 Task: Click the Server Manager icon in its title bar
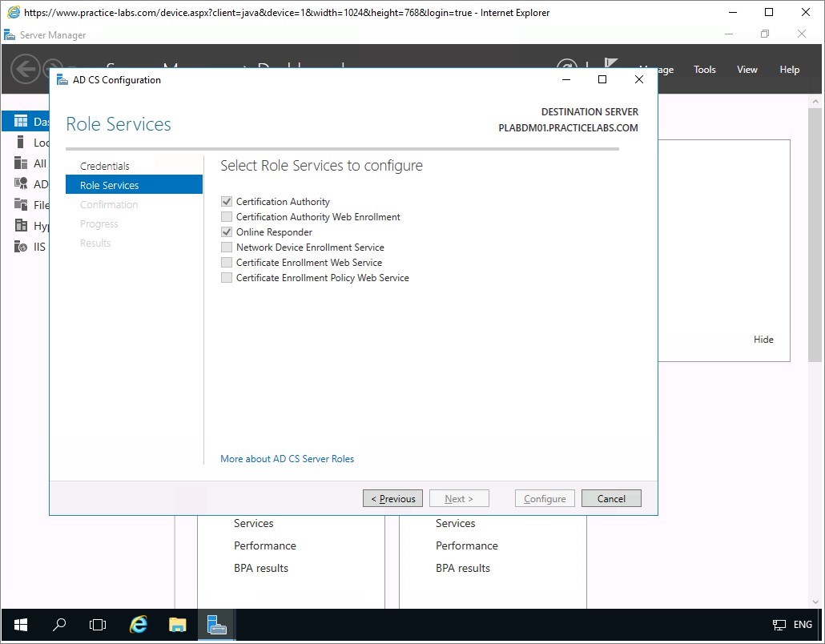[10, 35]
